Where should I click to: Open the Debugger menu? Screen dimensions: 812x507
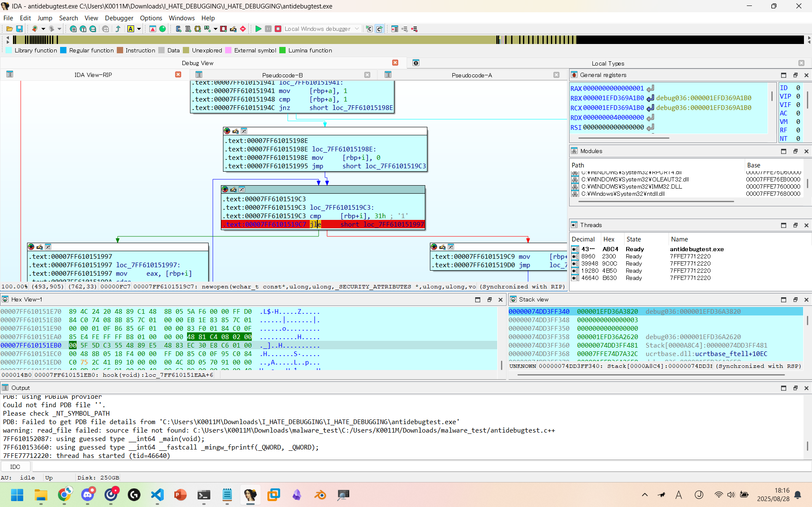pyautogui.click(x=119, y=18)
